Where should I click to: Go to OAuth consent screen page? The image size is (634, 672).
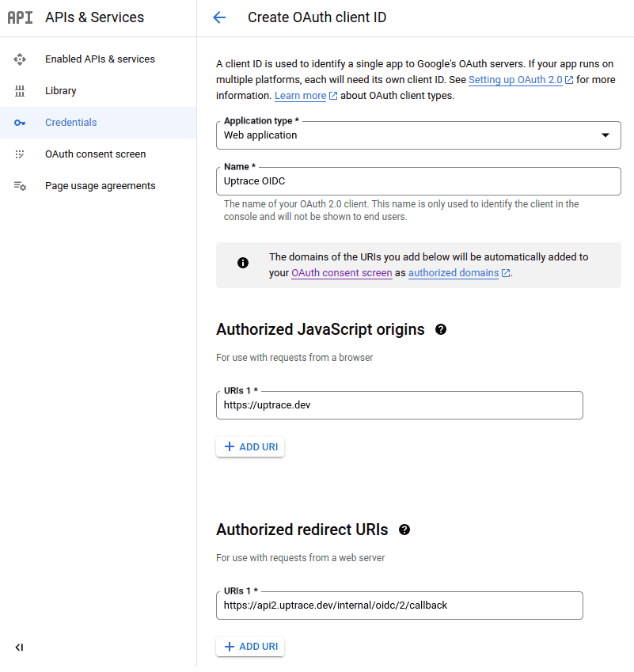point(95,154)
